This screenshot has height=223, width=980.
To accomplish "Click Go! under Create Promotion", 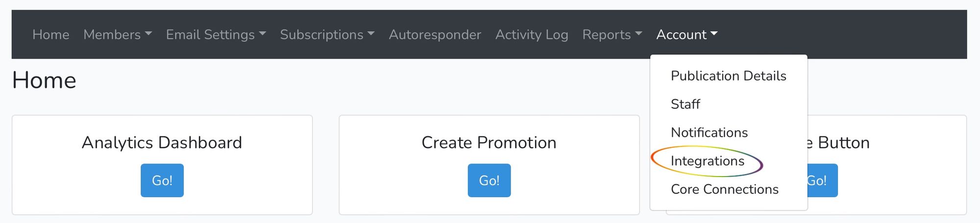I will [489, 180].
